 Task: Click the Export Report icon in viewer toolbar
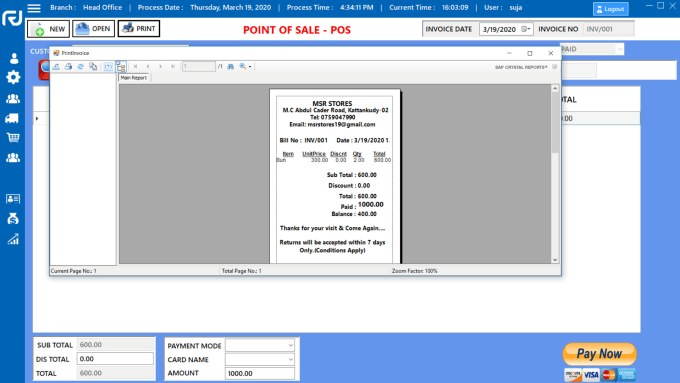tap(56, 66)
